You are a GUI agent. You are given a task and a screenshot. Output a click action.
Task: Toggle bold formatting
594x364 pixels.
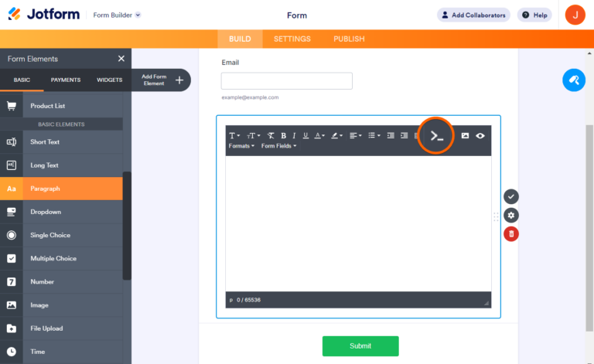point(283,135)
